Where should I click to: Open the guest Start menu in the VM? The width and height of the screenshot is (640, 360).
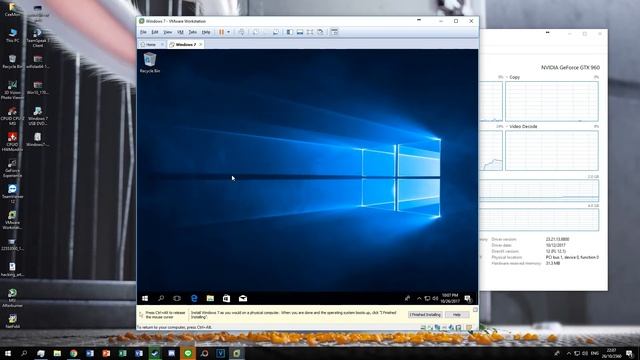145,298
